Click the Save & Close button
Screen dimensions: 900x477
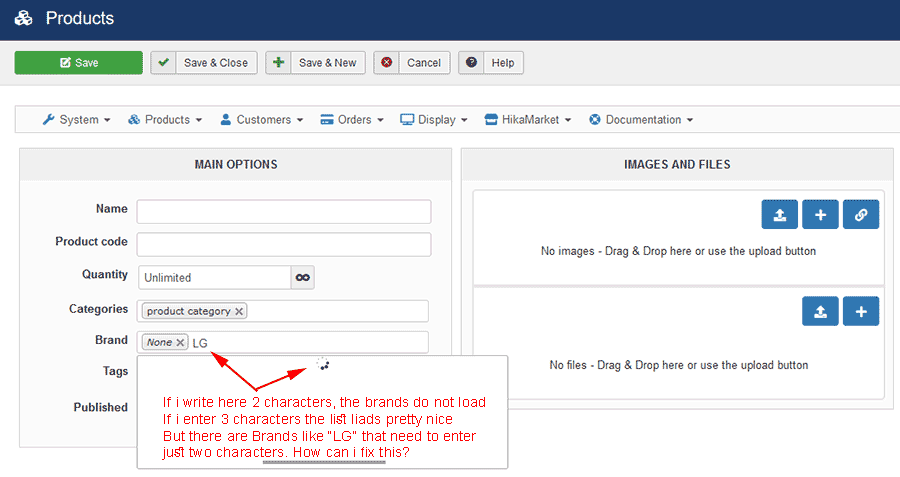pos(204,63)
